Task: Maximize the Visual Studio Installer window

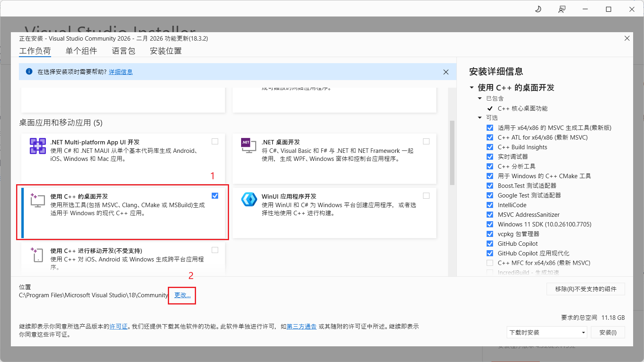Action: (x=609, y=9)
